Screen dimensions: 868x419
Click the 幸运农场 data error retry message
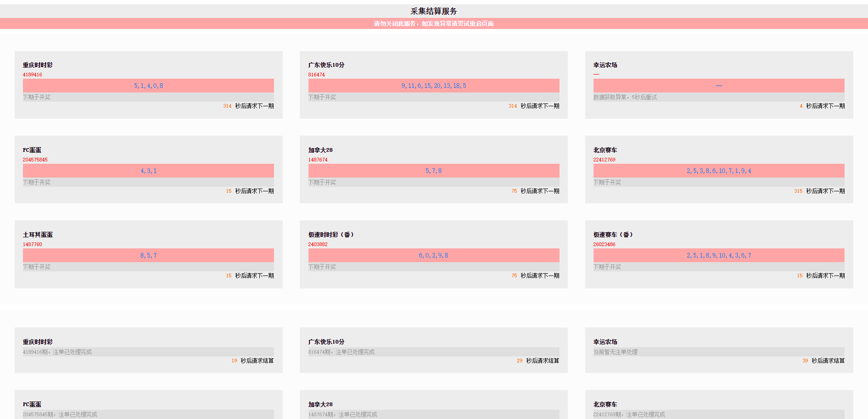pos(625,97)
